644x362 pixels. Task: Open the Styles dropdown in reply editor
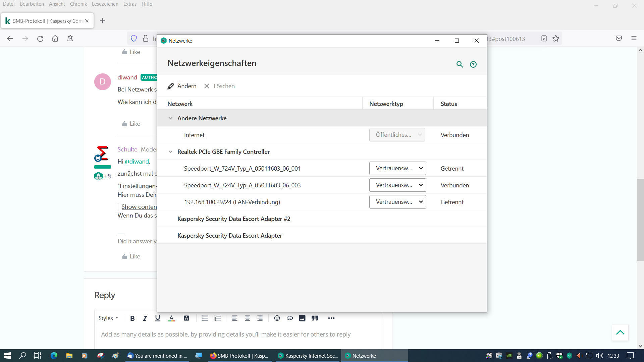(108, 318)
